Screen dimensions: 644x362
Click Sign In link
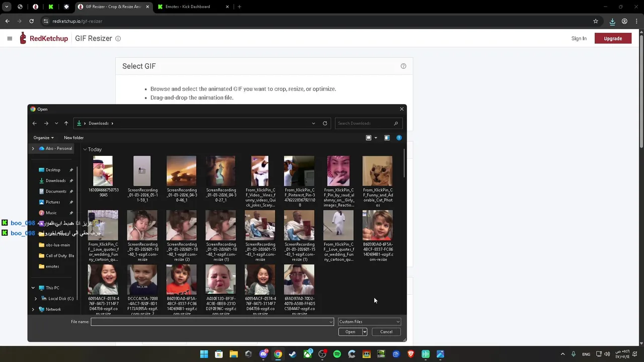pos(579,38)
